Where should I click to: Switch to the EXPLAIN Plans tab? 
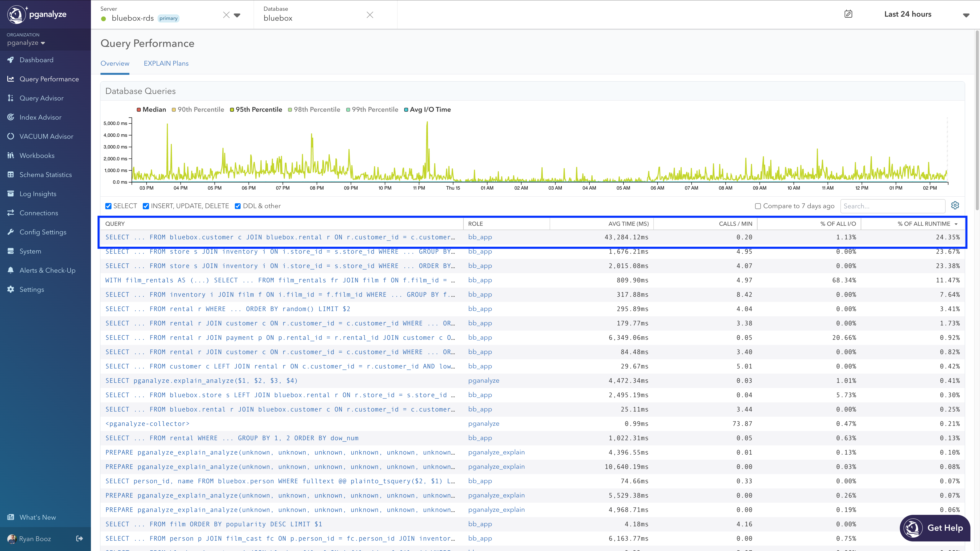(x=166, y=63)
